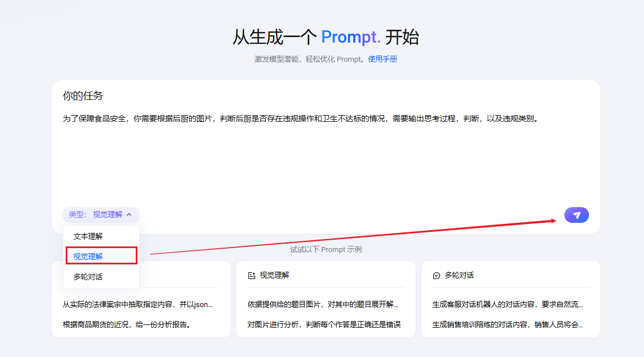Choose example 依据提供的题目图片
Image resolution: width=644 pixels, height=357 pixels.
click(323, 304)
